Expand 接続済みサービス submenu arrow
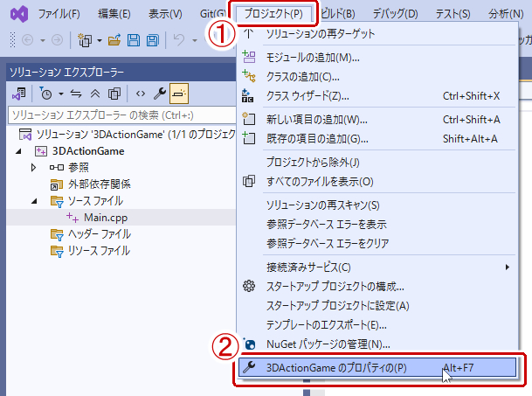532x396 pixels. [507, 267]
